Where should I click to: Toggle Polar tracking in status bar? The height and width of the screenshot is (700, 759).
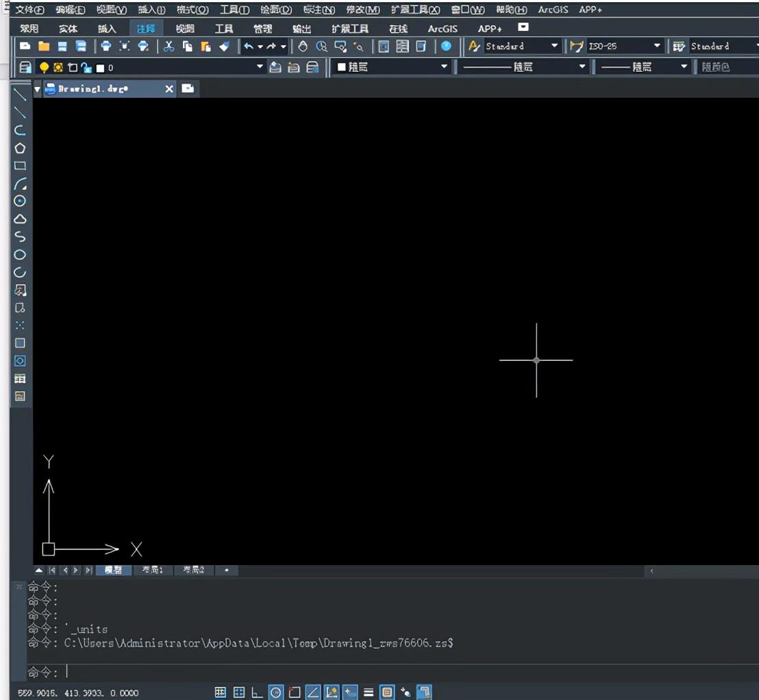pos(275,692)
